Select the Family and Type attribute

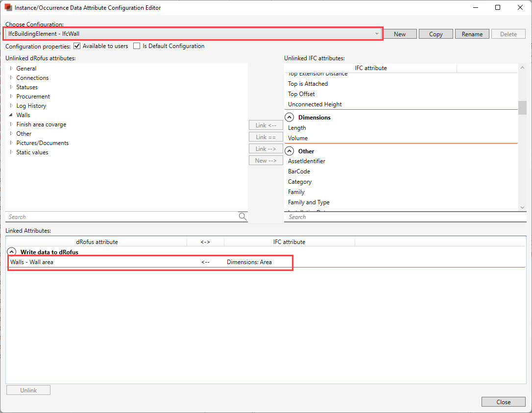309,202
